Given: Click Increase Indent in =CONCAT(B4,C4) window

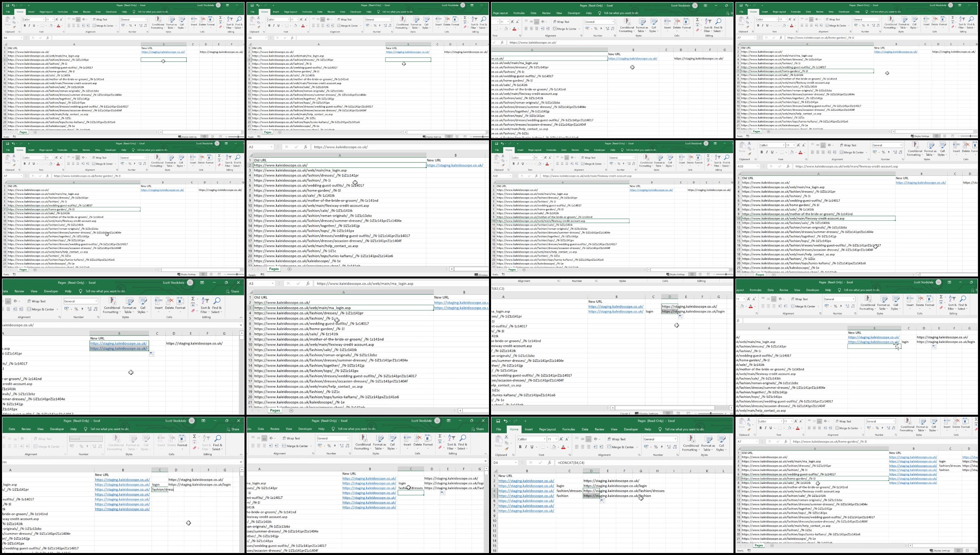Looking at the screenshot, I should (601, 447).
